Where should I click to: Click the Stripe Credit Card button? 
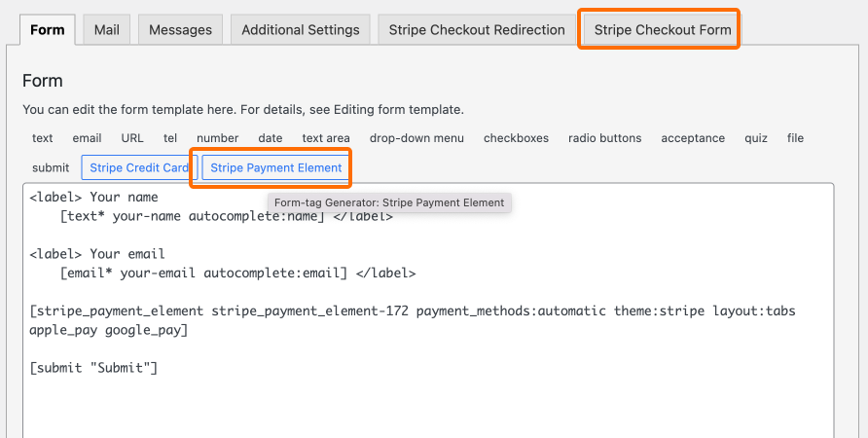coord(139,167)
